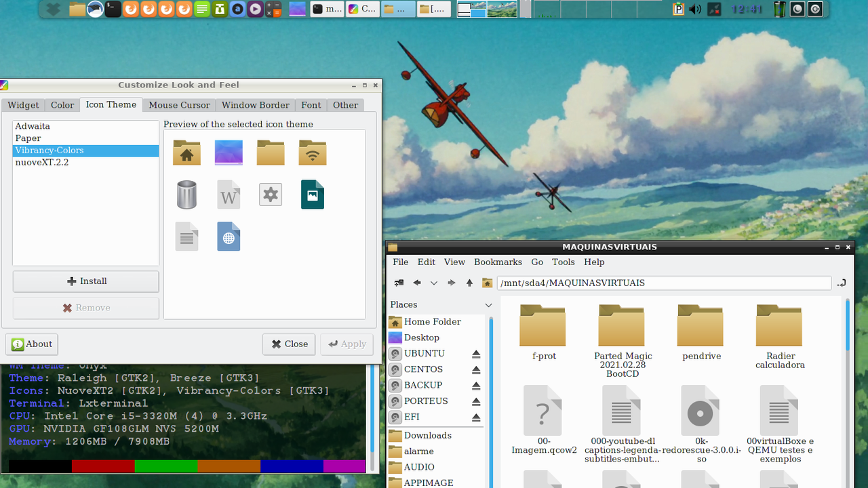Eject the EFI volume

(x=476, y=417)
